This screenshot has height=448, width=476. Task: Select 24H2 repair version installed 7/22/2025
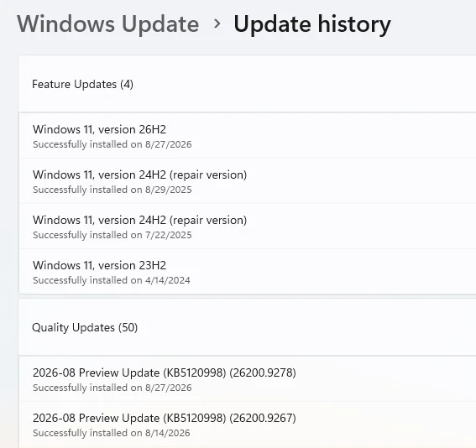click(x=248, y=227)
